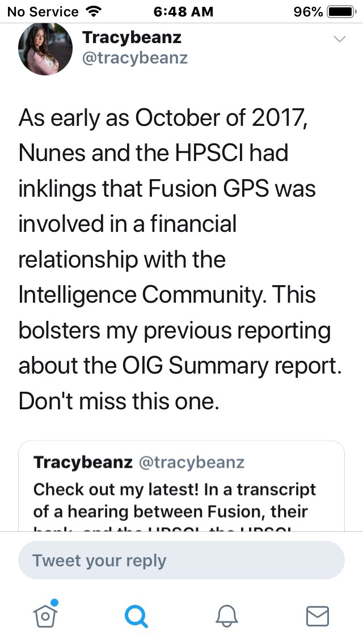Image resolution: width=363 pixels, height=644 pixels.
Task: Open the quoted tweet's Tracybeanz author name
Action: point(83,463)
